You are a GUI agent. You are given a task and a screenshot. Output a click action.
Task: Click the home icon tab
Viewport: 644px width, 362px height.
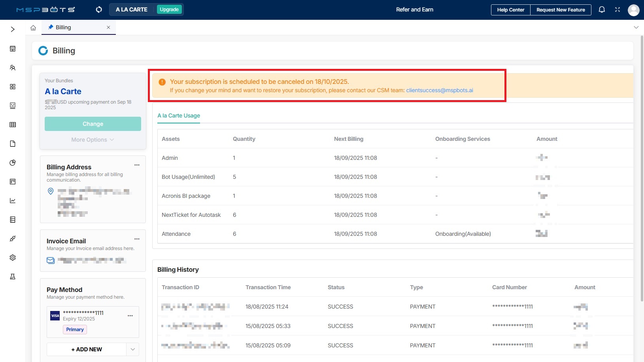click(x=33, y=28)
